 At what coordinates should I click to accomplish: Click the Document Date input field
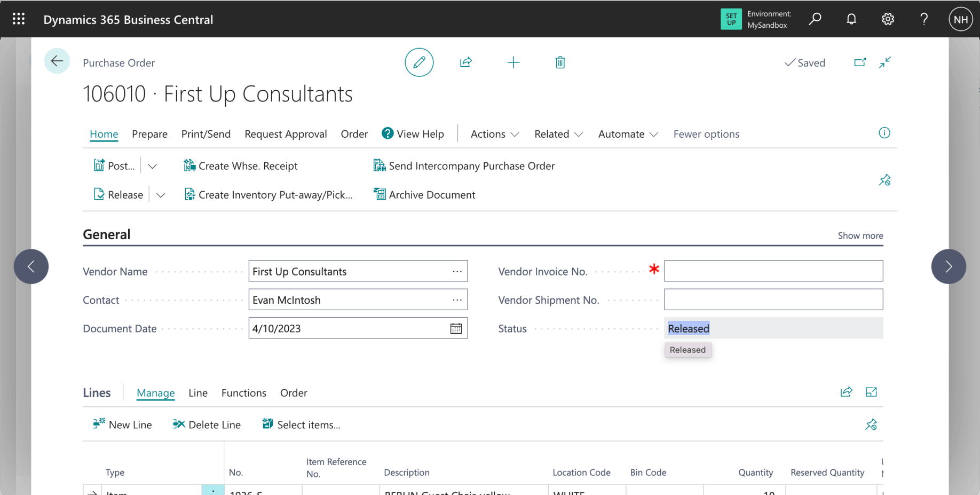(358, 328)
